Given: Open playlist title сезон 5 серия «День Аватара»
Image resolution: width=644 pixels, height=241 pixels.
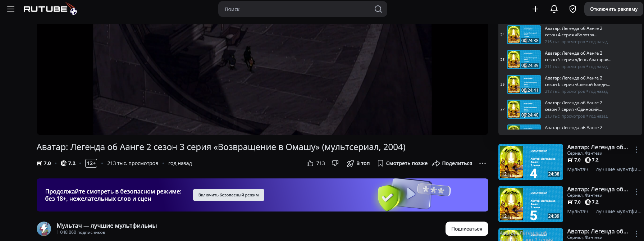Looking at the screenshot, I should [x=578, y=56].
